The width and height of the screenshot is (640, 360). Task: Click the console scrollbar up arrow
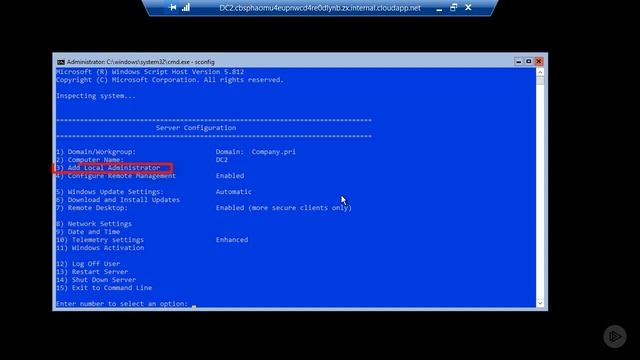tap(540, 72)
